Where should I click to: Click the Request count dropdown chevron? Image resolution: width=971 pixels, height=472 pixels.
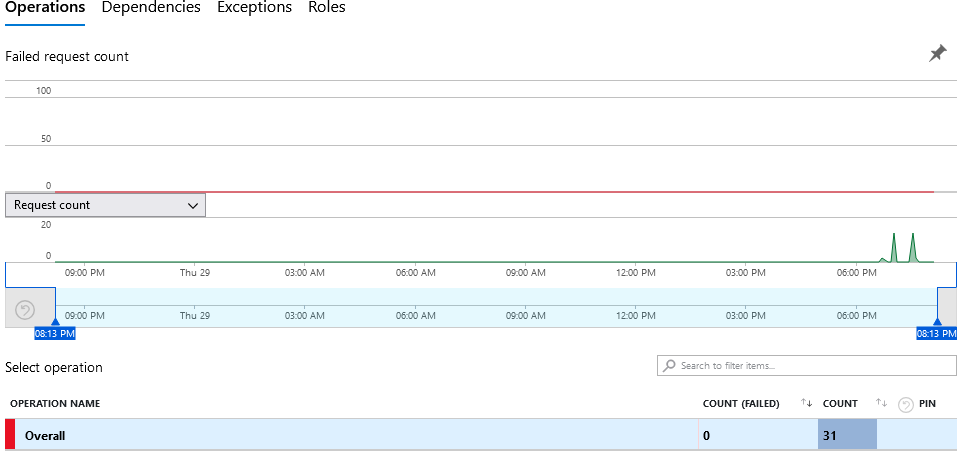[x=193, y=205]
